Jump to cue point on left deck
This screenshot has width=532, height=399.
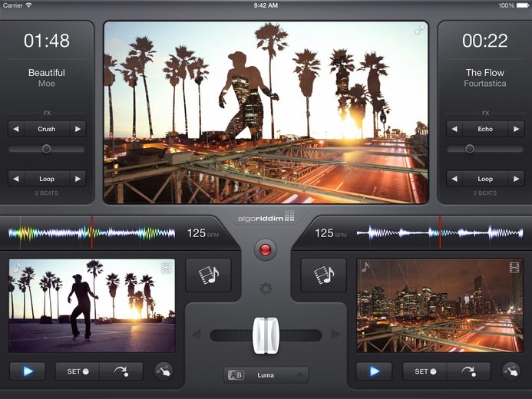coord(121,371)
